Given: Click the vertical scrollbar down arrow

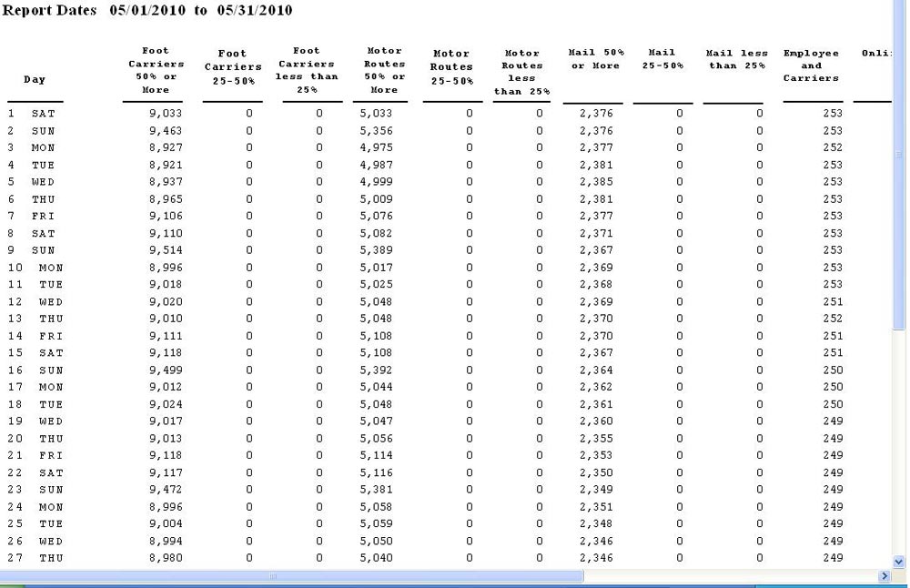Looking at the screenshot, I should pyautogui.click(x=900, y=562).
